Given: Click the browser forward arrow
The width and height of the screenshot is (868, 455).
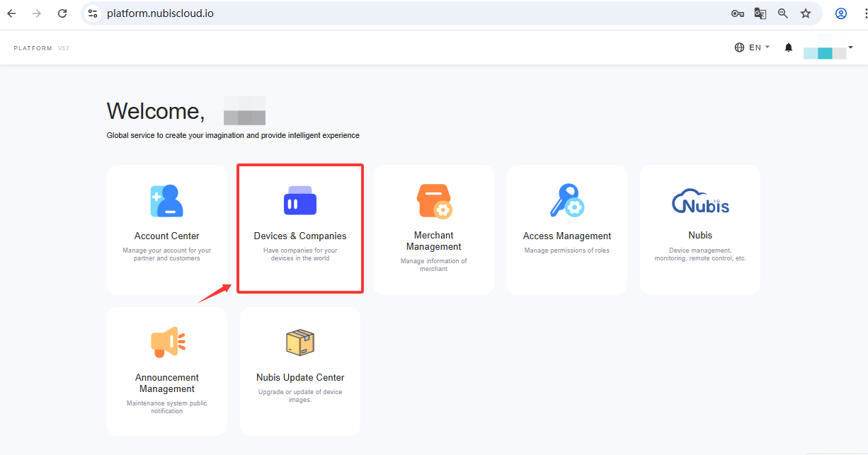Looking at the screenshot, I should [37, 13].
